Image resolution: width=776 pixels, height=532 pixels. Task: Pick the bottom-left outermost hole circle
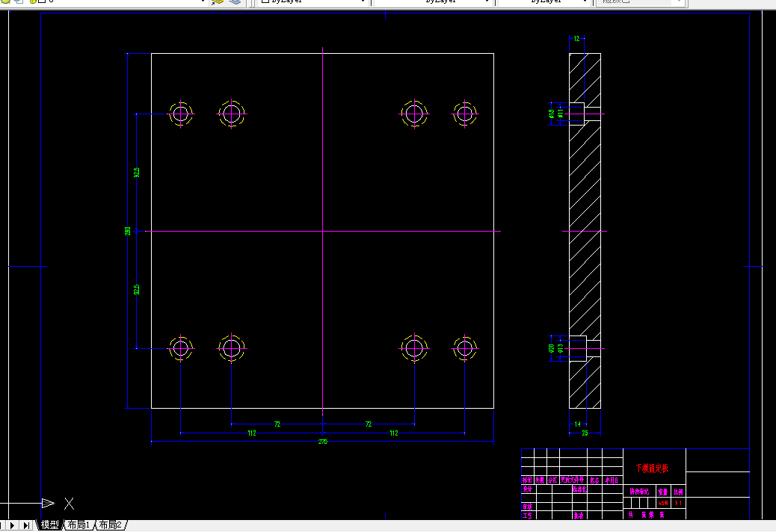coord(181,349)
